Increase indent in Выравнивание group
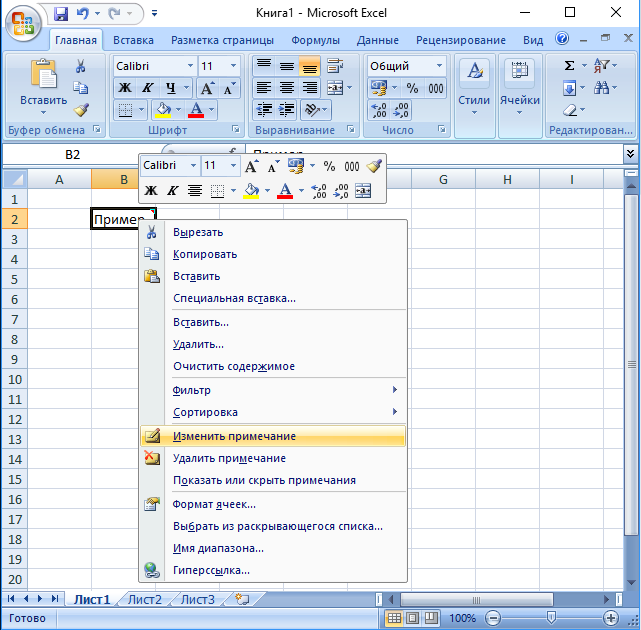 pyautogui.click(x=286, y=110)
